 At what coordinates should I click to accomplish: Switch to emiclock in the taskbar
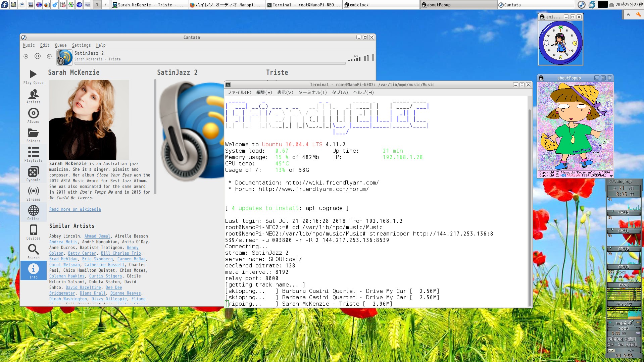(381, 5)
